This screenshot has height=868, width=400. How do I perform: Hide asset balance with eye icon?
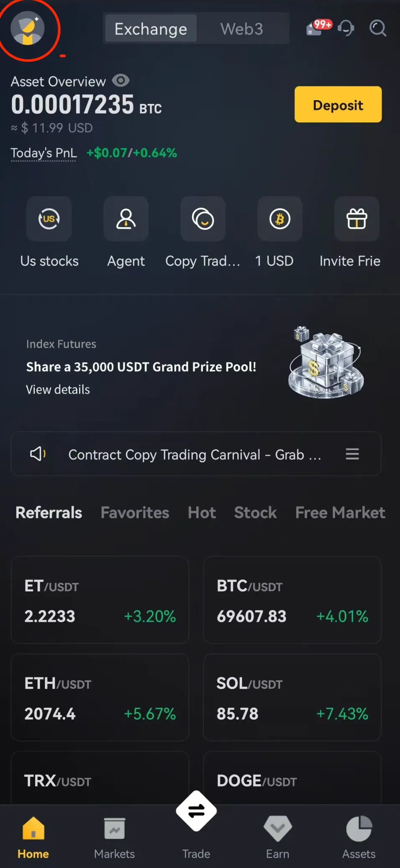click(121, 80)
